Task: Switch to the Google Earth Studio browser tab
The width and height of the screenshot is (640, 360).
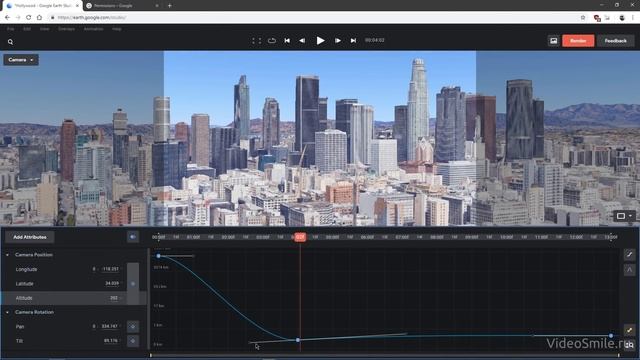Action: (x=41, y=6)
